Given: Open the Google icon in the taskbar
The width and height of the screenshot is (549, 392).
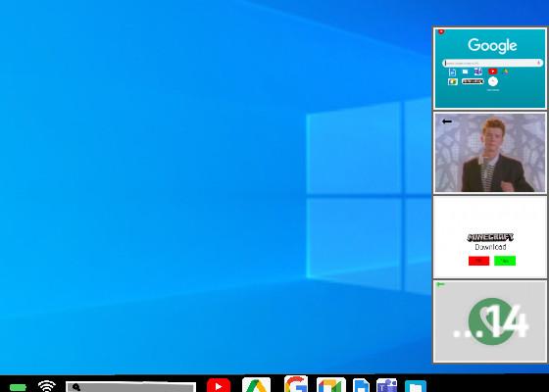Looking at the screenshot, I should 296,384.
